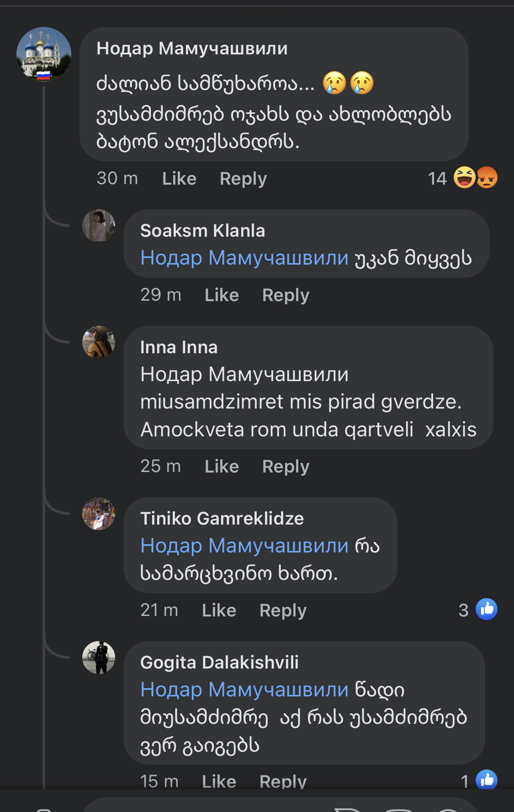Open Inna Inna's profile picture
Image resolution: width=514 pixels, height=812 pixels.
coord(99,343)
